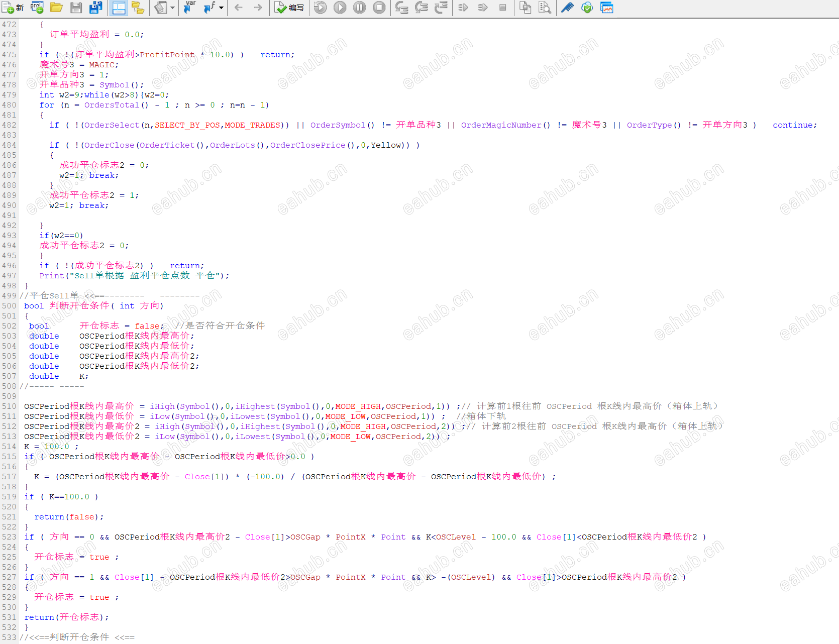Open the trading terminal chart icon
The width and height of the screenshot is (839, 644).
click(606, 8)
